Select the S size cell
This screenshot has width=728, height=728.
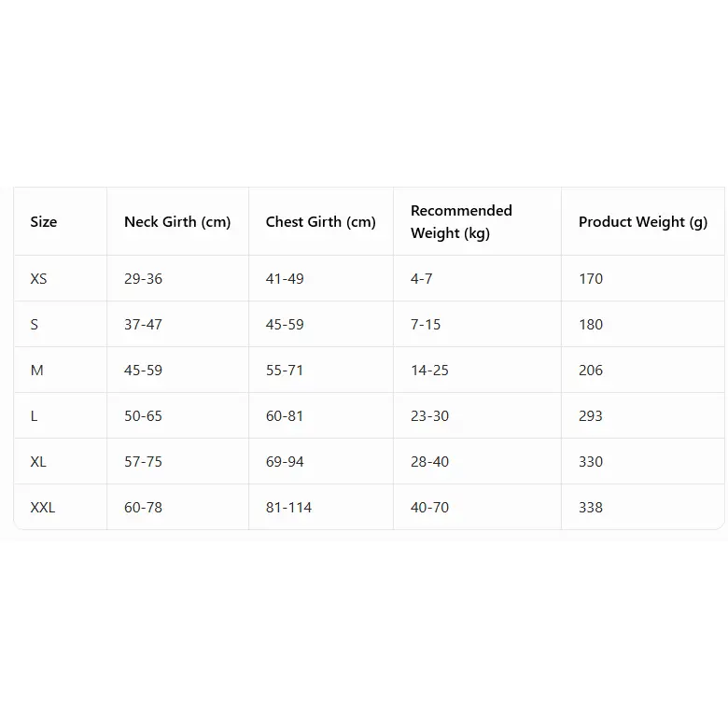(x=35, y=325)
